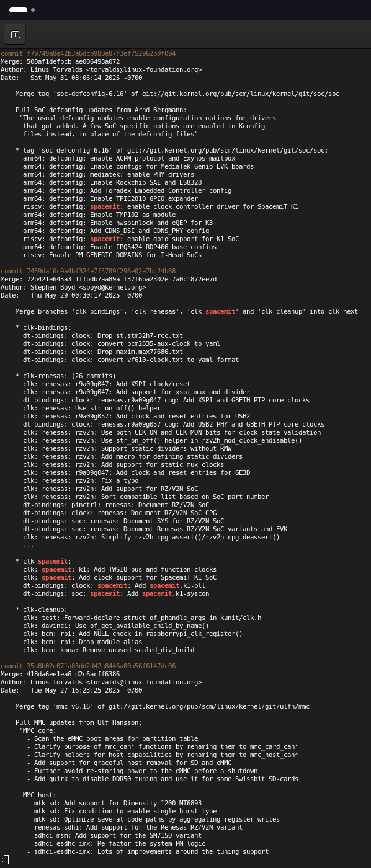Screen dimensions: 371x868
Task: Open a new terminal tab
Action: click(15, 34)
